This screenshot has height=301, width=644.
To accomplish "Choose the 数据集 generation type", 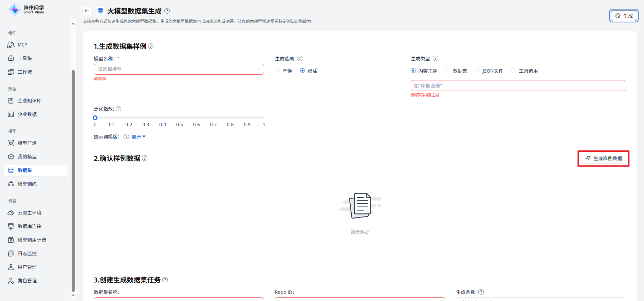I will pos(448,71).
